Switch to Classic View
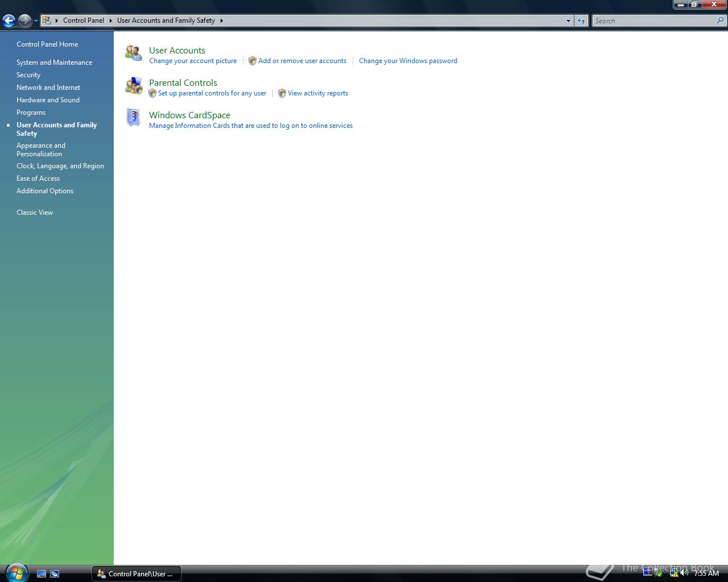Image resolution: width=728 pixels, height=582 pixels. (x=35, y=213)
